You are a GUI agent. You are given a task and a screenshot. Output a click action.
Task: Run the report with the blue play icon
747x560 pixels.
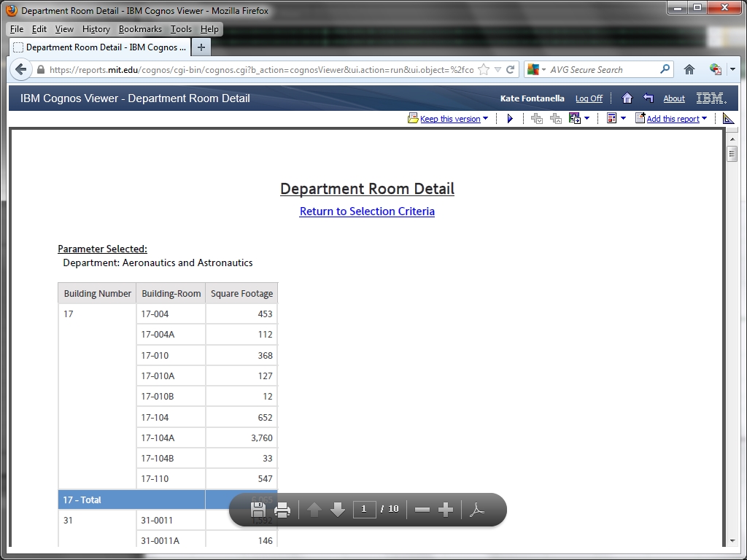point(510,119)
